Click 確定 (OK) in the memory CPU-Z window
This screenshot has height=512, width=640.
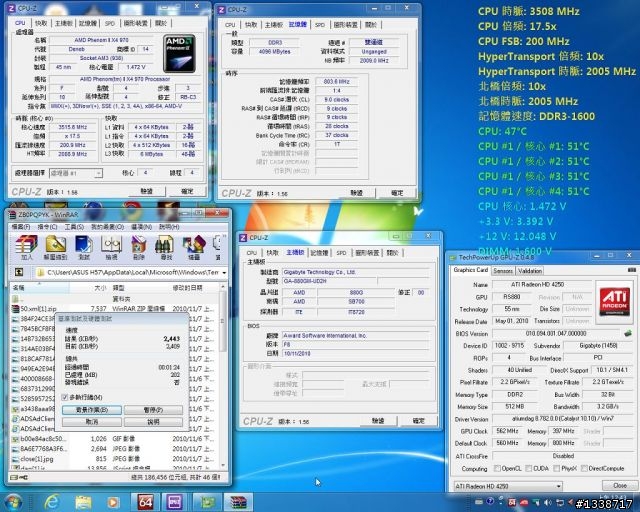pos(397,193)
